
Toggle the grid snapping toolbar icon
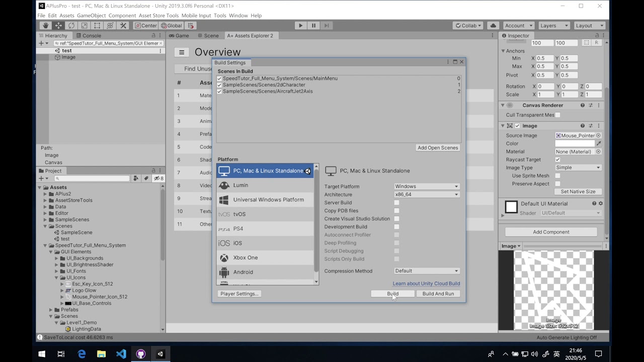pyautogui.click(x=191, y=26)
